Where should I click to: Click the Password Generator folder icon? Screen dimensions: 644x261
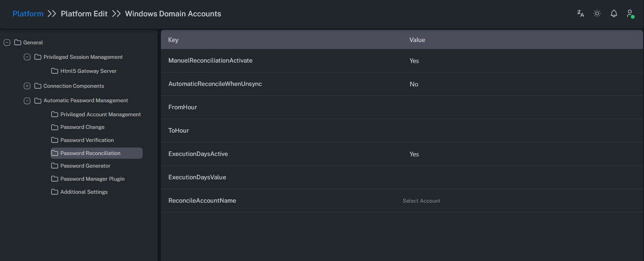pos(55,166)
